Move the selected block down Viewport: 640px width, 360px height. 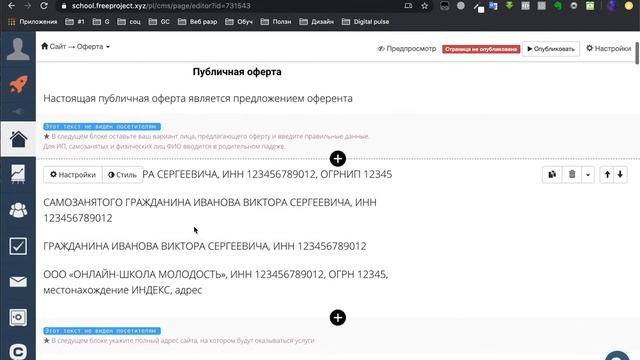[x=620, y=175]
